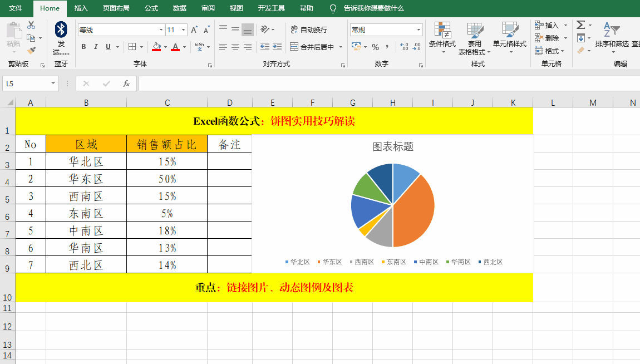This screenshot has height=364, width=640.
Task: Toggle 自动换行 wrap text
Action: pyautogui.click(x=308, y=29)
